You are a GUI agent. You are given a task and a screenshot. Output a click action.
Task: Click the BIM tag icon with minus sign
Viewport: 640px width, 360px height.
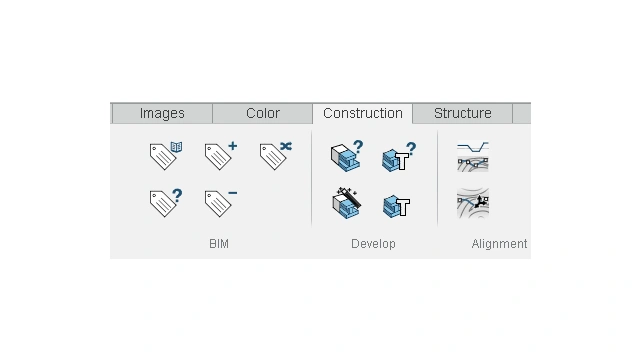click(221, 202)
